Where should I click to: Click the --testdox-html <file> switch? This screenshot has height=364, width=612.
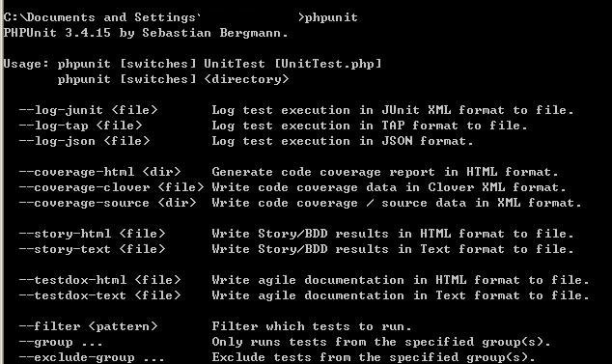100,280
